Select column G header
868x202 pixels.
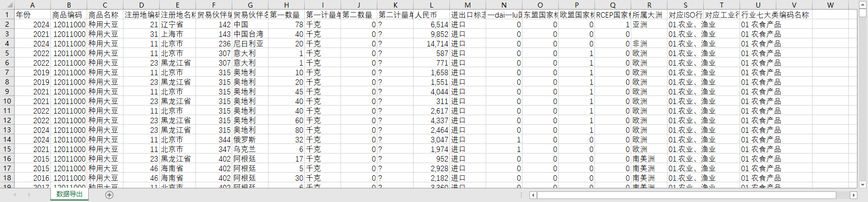point(250,5)
